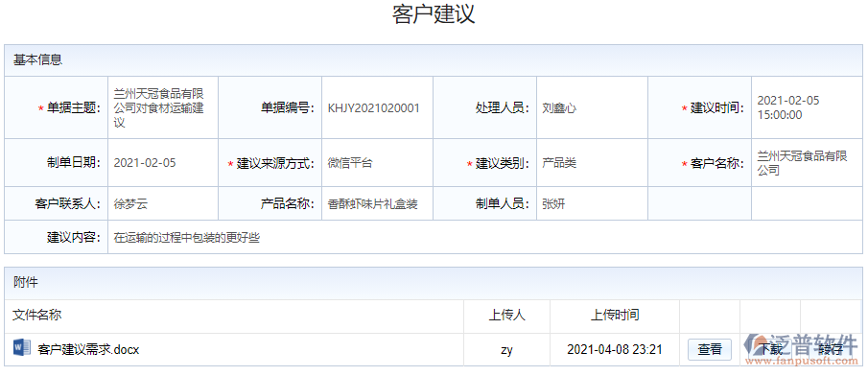Click the 上传人 column header
The height and width of the screenshot is (376, 868).
click(x=506, y=315)
